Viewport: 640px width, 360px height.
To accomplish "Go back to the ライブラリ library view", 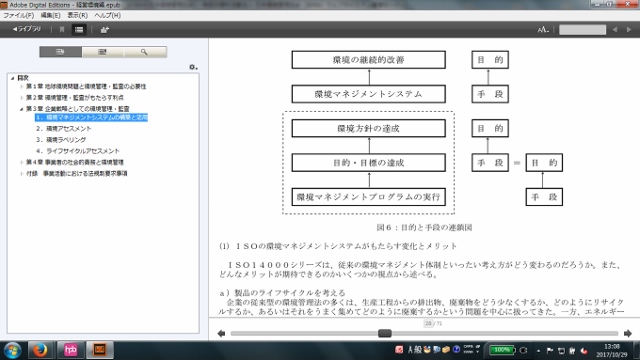I will click(27, 29).
